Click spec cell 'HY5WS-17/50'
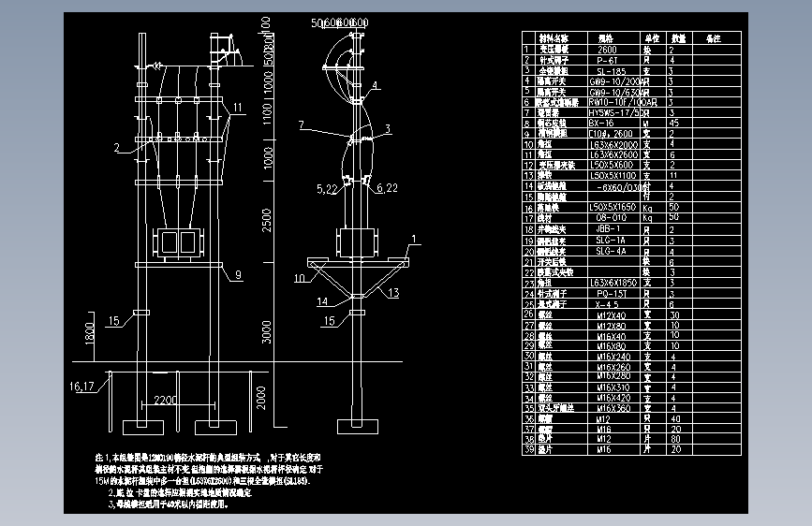Viewport: 812px width, 526px height. point(614,113)
